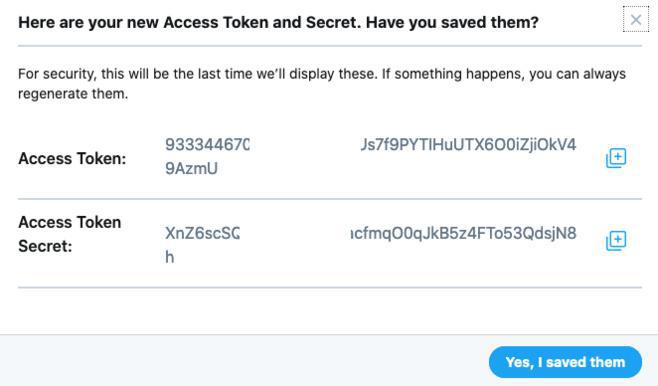Viewport: 658px width, 386px height.
Task: Copy the Access Token Secret to clipboard
Action: [x=616, y=241]
